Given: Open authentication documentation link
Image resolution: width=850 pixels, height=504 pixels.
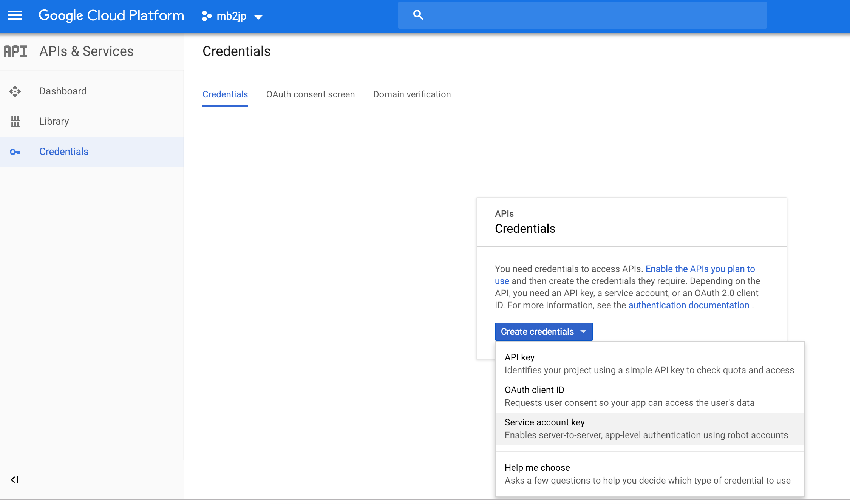Looking at the screenshot, I should pyautogui.click(x=688, y=305).
